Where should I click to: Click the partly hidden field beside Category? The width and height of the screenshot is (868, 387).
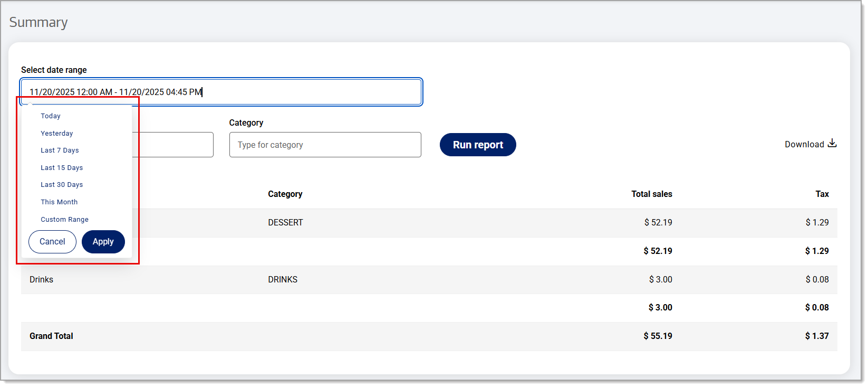coord(173,145)
